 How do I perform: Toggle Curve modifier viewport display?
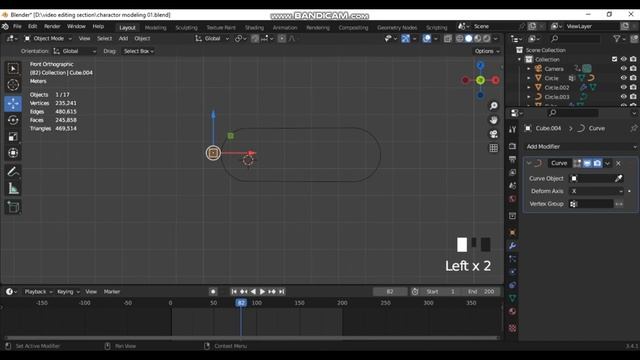(587, 163)
